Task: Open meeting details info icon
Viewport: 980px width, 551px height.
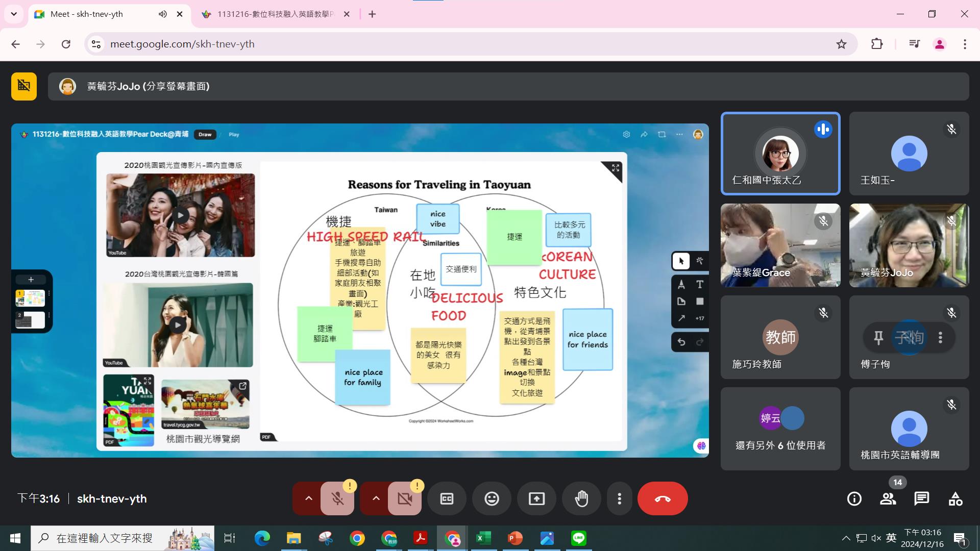Action: pyautogui.click(x=854, y=498)
